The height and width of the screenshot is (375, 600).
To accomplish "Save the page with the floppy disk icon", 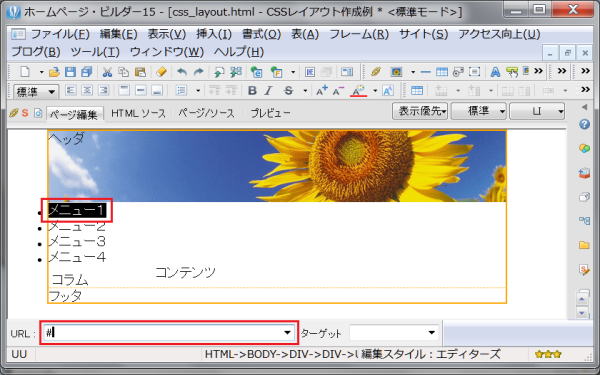I will [70, 72].
